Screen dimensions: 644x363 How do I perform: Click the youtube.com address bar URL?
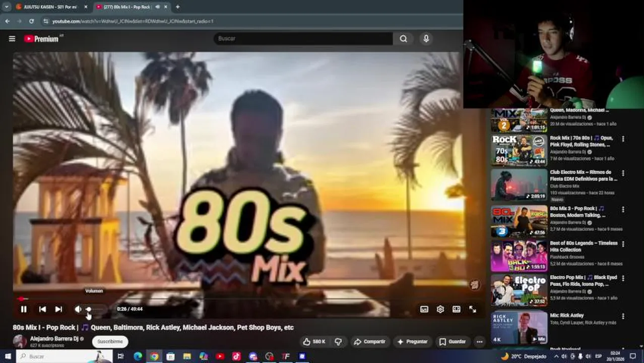pyautogui.click(x=133, y=21)
